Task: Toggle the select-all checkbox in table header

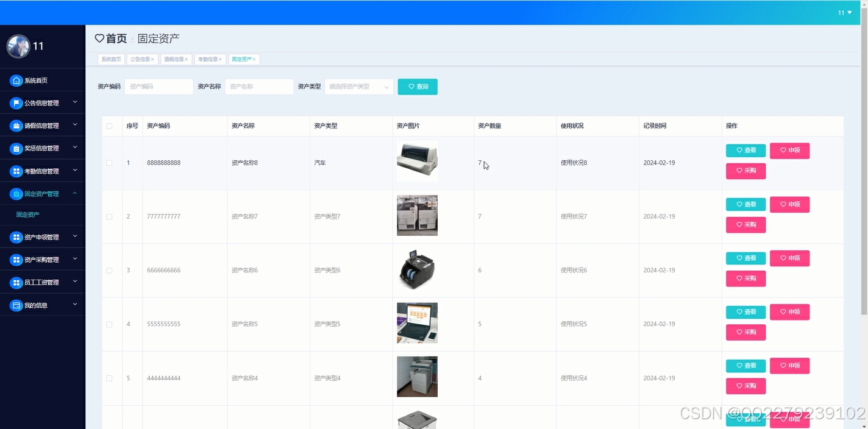Action: (x=110, y=126)
